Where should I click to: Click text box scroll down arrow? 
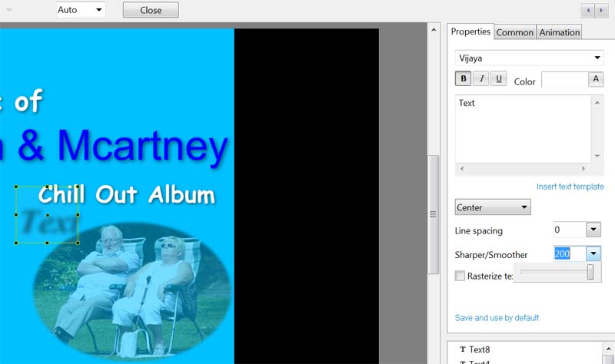coord(597,156)
